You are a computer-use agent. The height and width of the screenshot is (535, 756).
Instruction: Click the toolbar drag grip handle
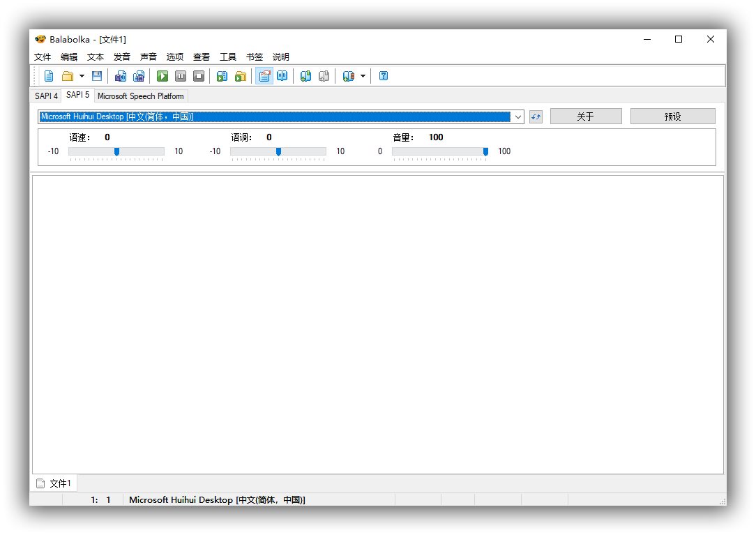35,76
